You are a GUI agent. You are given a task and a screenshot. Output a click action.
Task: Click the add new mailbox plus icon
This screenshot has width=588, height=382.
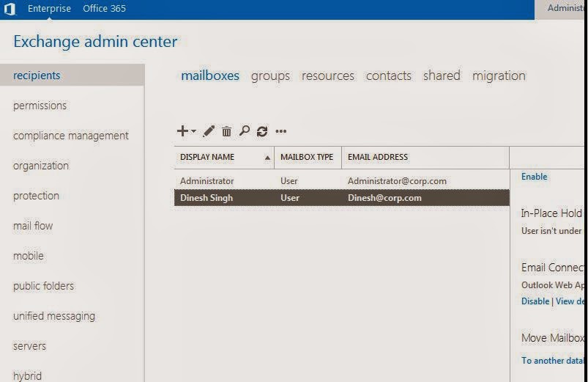(182, 131)
